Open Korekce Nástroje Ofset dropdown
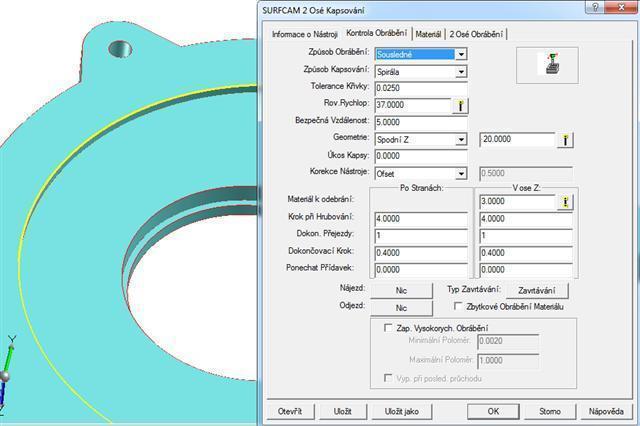The image size is (640, 426). (461, 174)
